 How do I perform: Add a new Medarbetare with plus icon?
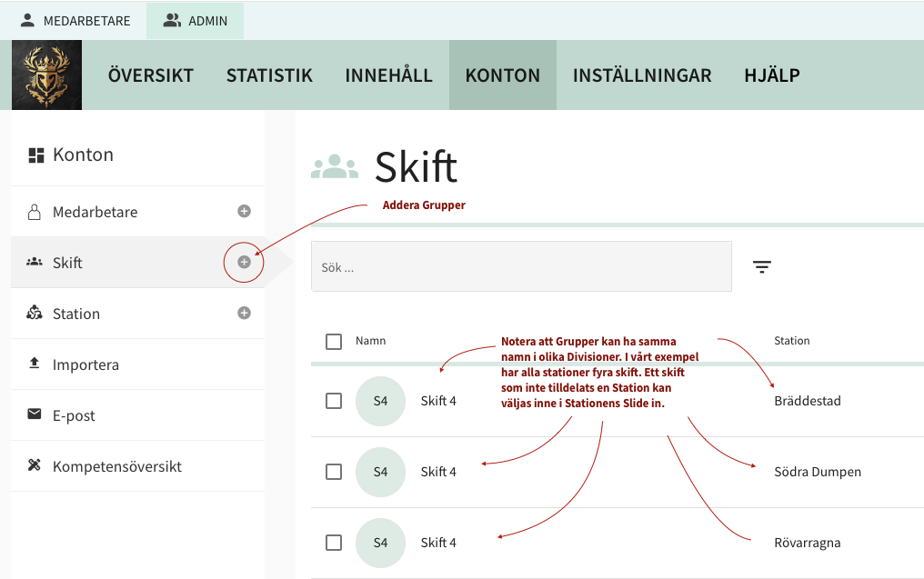tap(244, 211)
